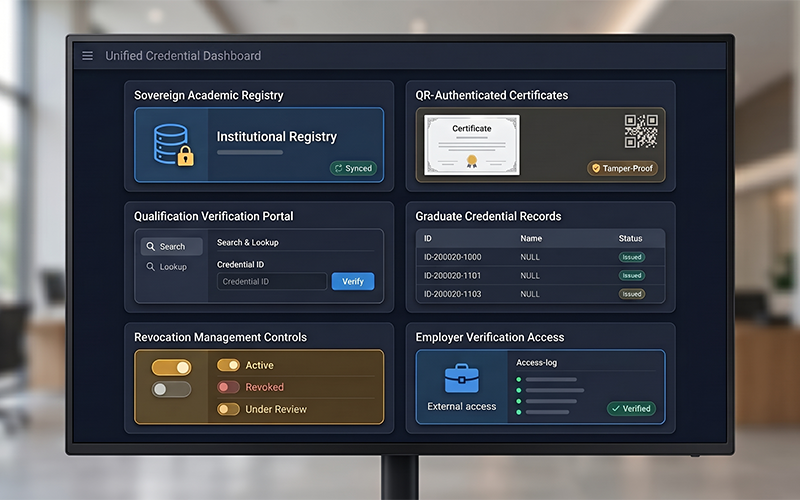Click NULL name in ID-200020-1101 row

point(530,276)
